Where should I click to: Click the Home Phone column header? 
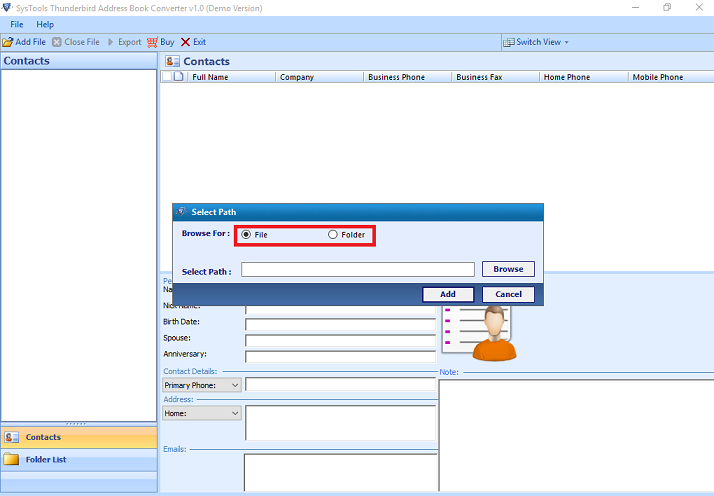point(583,77)
